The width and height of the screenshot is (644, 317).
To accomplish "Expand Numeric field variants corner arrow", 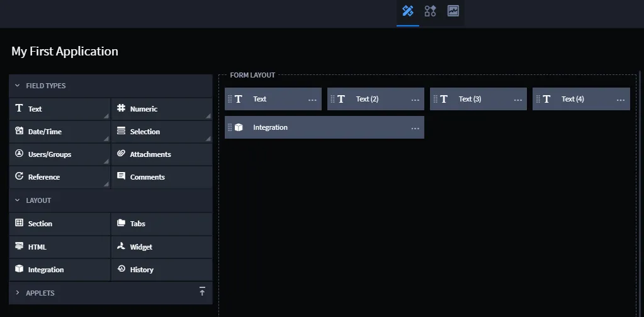I will pos(208,117).
